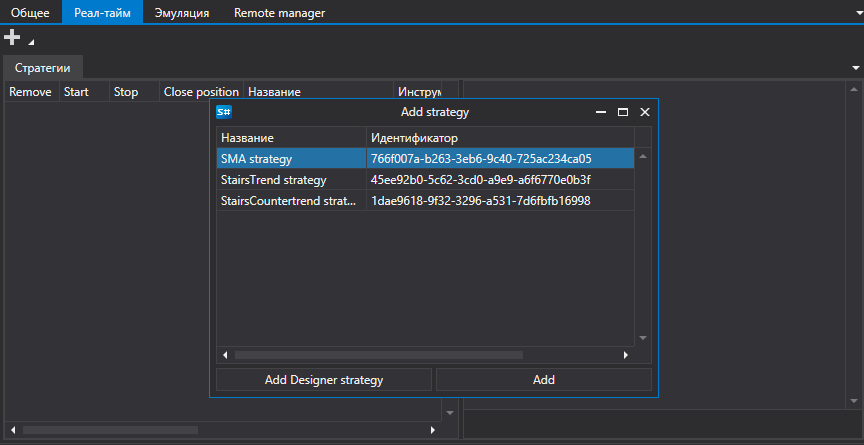This screenshot has width=864, height=445.
Task: Maximize the Add strategy dialog
Action: point(623,112)
